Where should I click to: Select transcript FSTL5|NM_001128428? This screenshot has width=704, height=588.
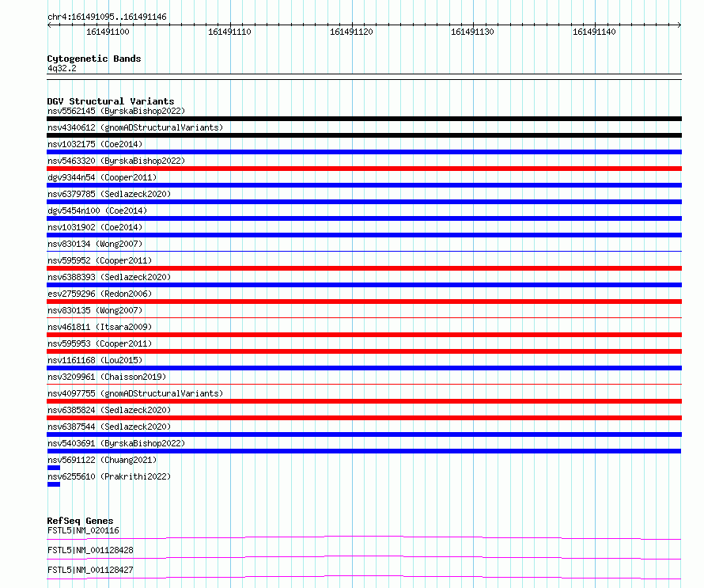point(90,550)
